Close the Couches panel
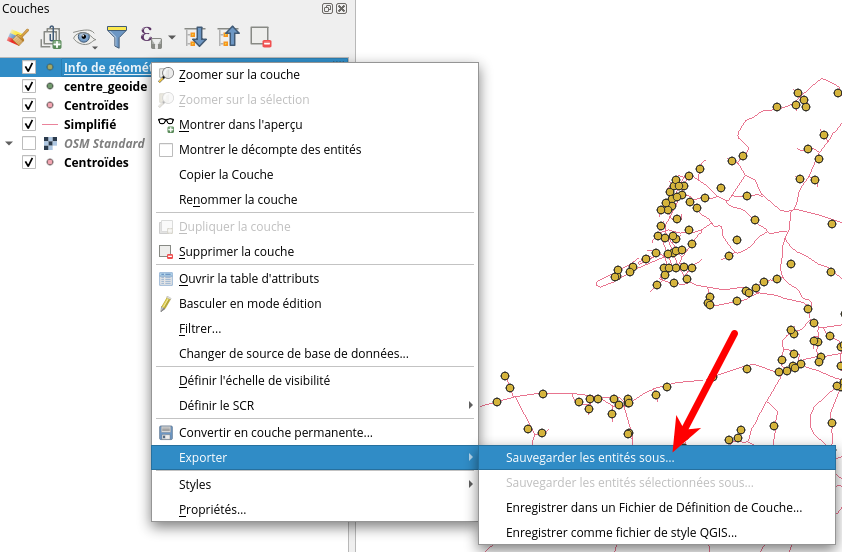 [x=342, y=9]
